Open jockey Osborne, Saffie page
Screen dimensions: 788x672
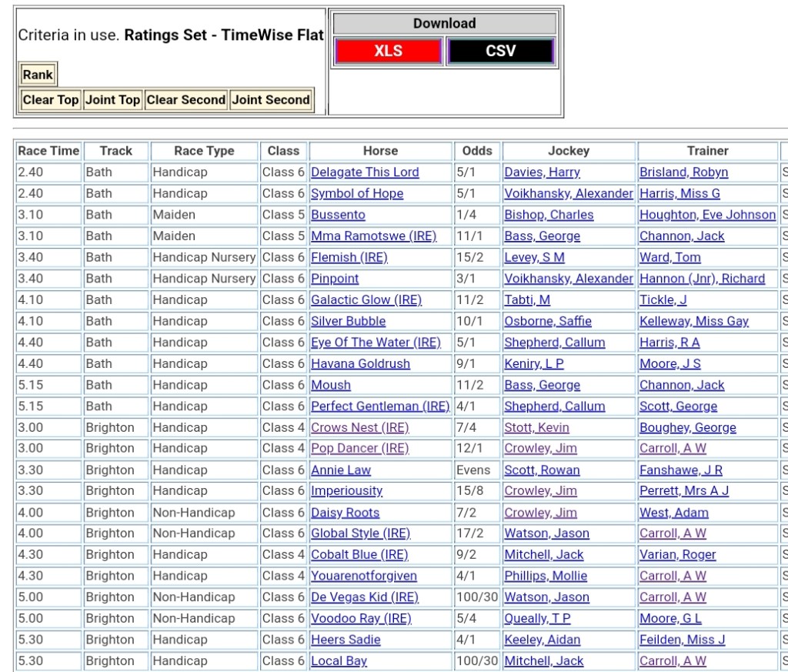549,321
